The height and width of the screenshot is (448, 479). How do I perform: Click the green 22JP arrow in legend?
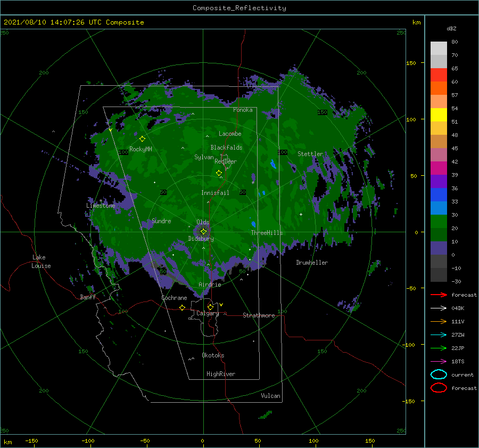click(439, 348)
